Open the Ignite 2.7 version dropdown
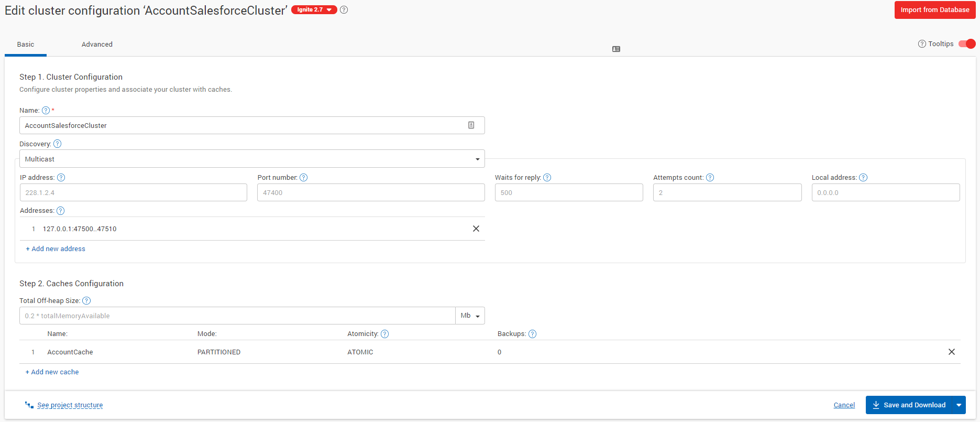980x422 pixels. tap(314, 10)
